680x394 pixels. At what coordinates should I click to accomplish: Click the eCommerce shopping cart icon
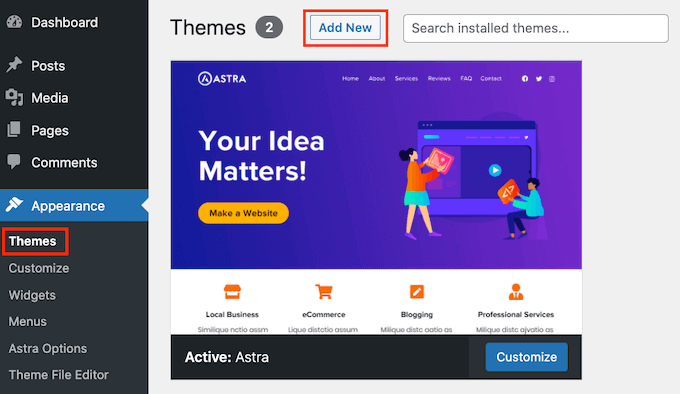click(x=324, y=292)
